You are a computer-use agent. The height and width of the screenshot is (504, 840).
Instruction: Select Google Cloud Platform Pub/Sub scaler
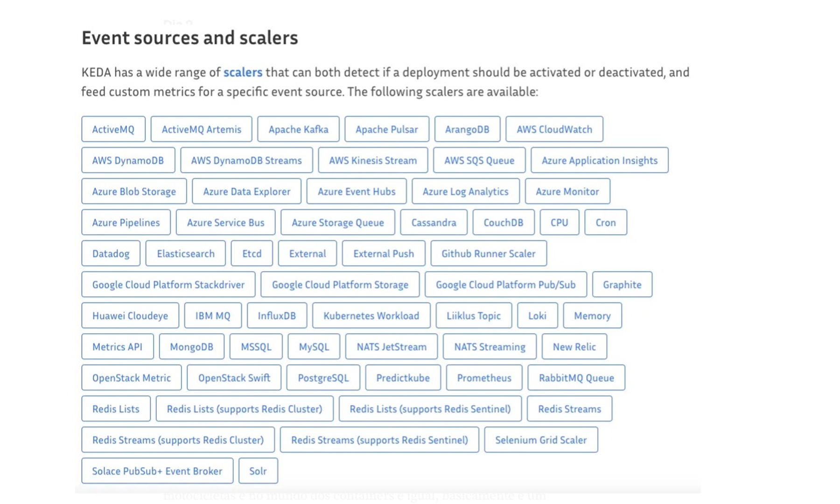[505, 285]
